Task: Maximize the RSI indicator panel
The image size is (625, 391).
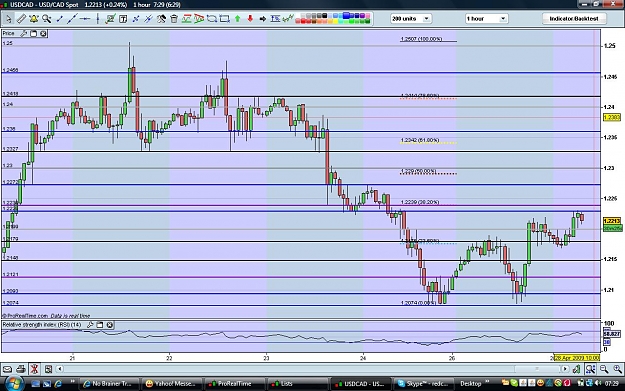Action: pyautogui.click(x=100, y=325)
